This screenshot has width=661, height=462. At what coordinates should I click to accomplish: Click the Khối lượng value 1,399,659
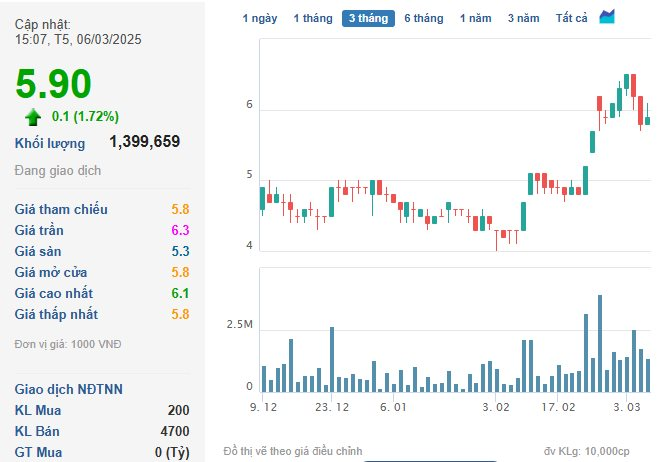(x=144, y=142)
